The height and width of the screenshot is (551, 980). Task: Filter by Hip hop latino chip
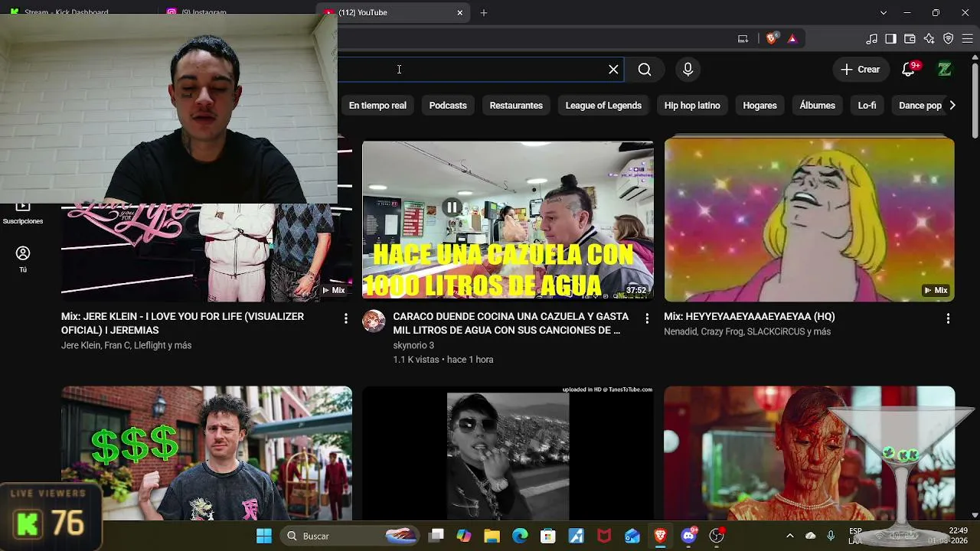(692, 106)
